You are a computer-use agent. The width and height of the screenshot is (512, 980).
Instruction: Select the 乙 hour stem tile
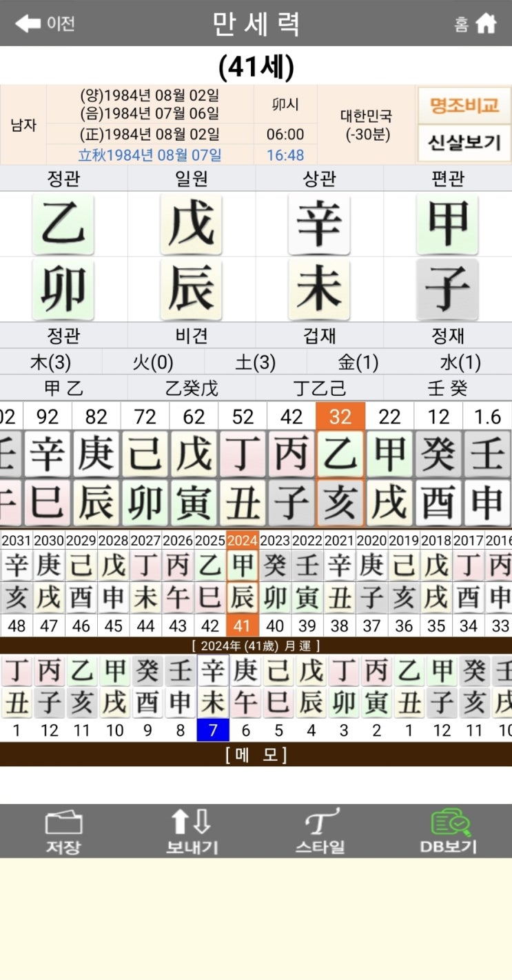point(63,224)
